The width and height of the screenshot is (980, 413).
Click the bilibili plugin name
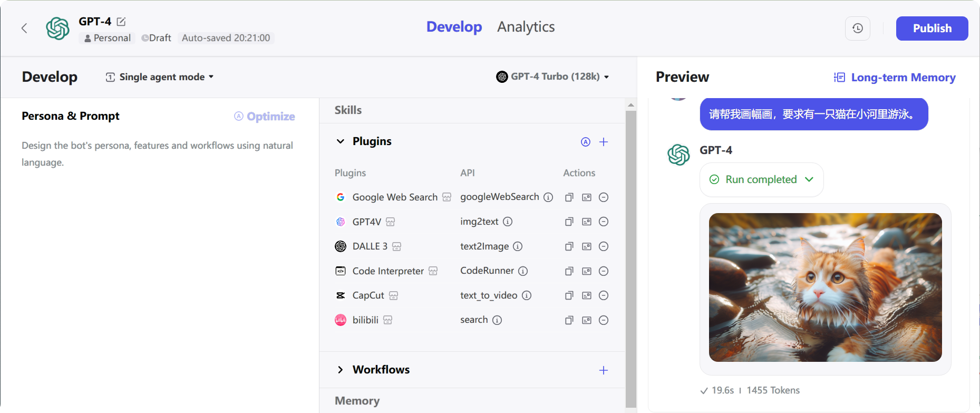coord(365,320)
